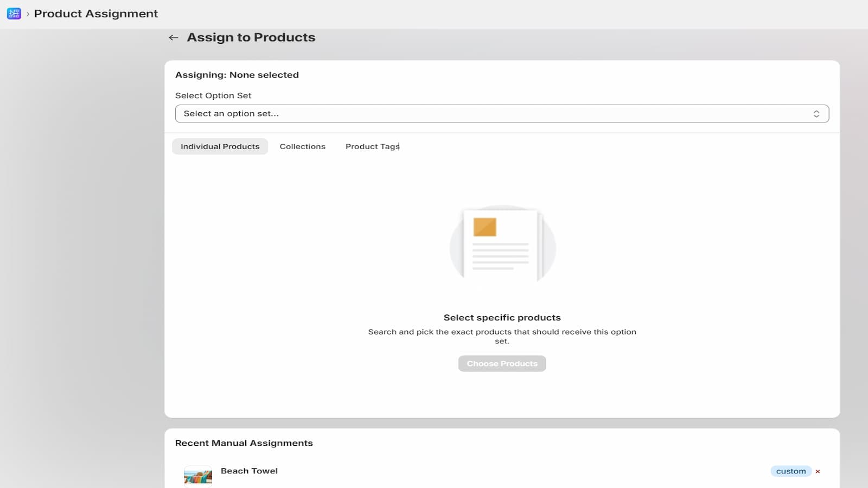Click the up-down chevron on the option set selector
868x488 pixels.
point(817,113)
